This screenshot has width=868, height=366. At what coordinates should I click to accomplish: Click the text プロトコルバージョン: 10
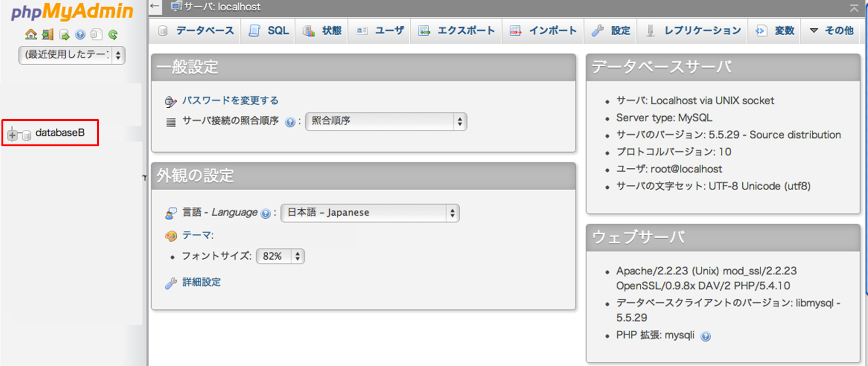pyautogui.click(x=674, y=152)
